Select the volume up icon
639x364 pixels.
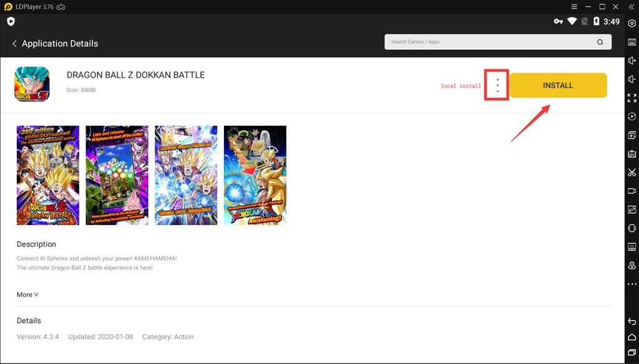point(632,60)
